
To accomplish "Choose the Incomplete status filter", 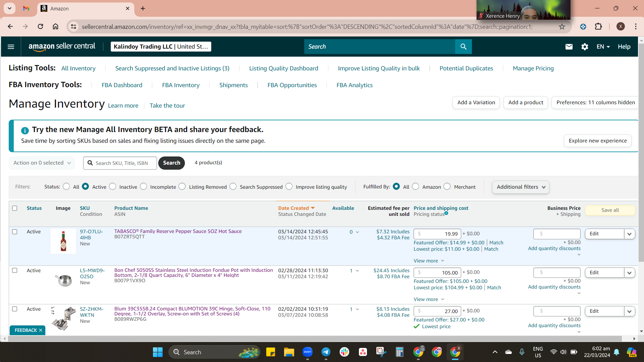I will (144, 186).
